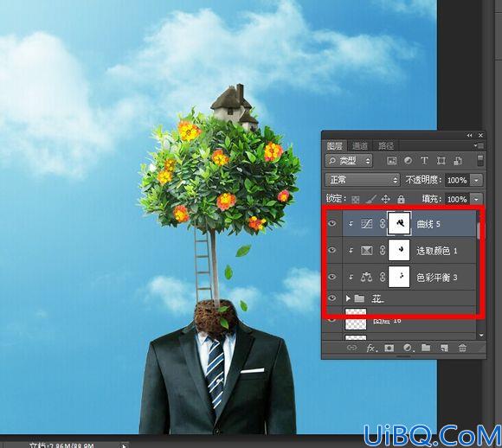The width and height of the screenshot is (502, 448).
Task: Add a layer mask button
Action: pos(389,348)
